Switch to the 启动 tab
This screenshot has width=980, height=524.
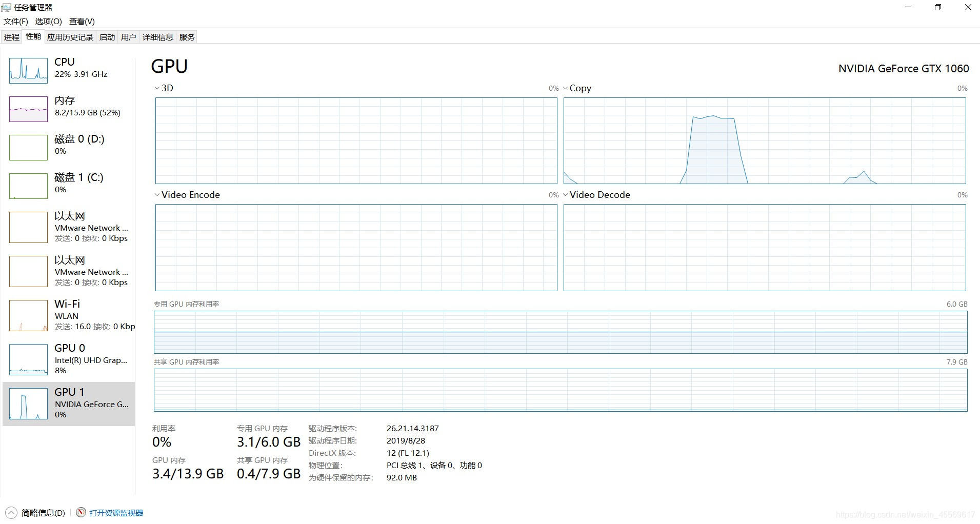click(x=107, y=37)
